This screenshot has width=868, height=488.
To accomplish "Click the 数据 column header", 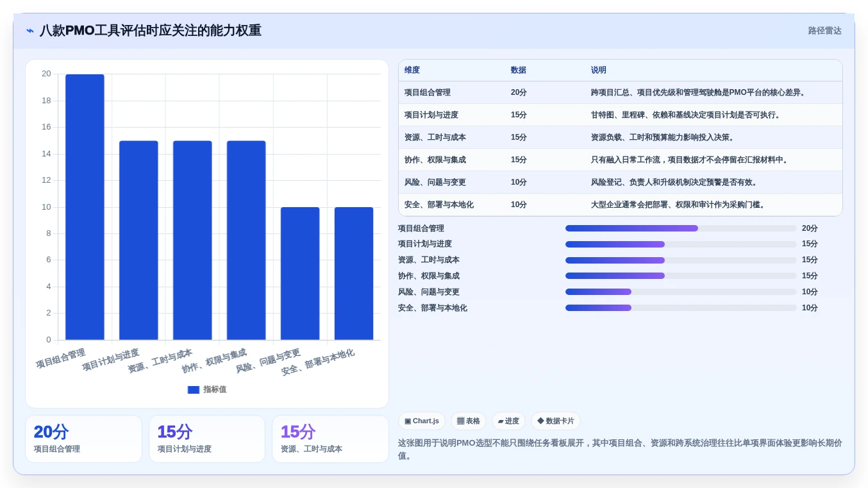I will pos(518,71).
